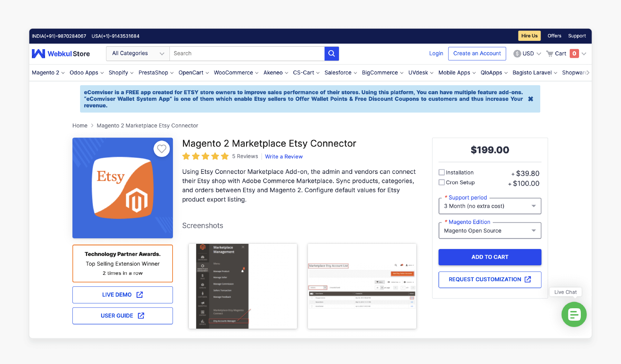Click the USD dollar coin icon
Image resolution: width=621 pixels, height=364 pixels.
point(517,53)
